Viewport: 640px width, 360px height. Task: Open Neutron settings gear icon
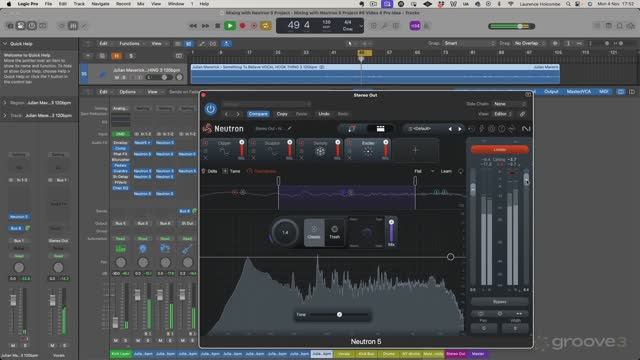[x=492, y=129]
